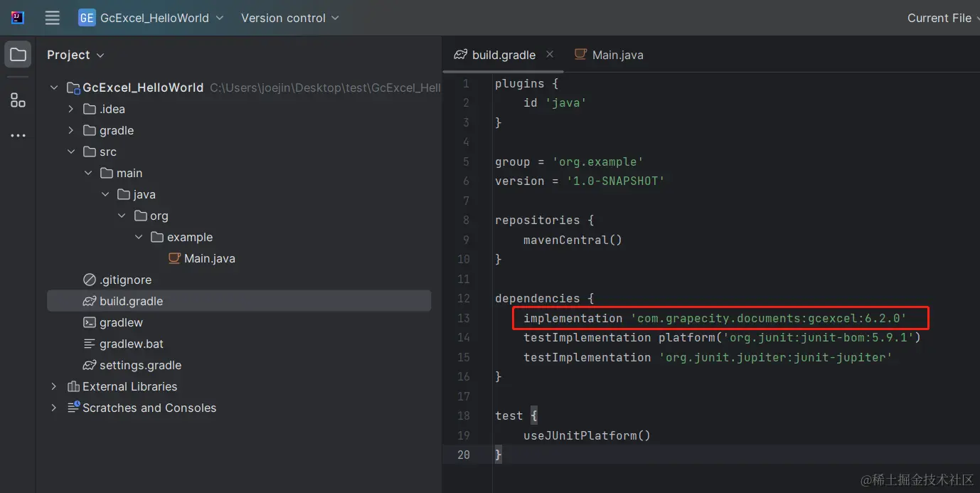Click the 'test {' code line

point(516,415)
